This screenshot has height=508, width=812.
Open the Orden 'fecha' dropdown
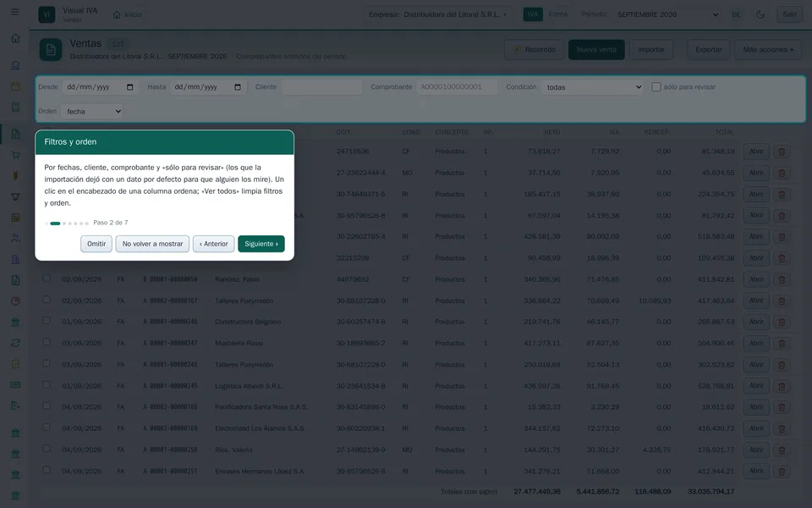point(92,112)
